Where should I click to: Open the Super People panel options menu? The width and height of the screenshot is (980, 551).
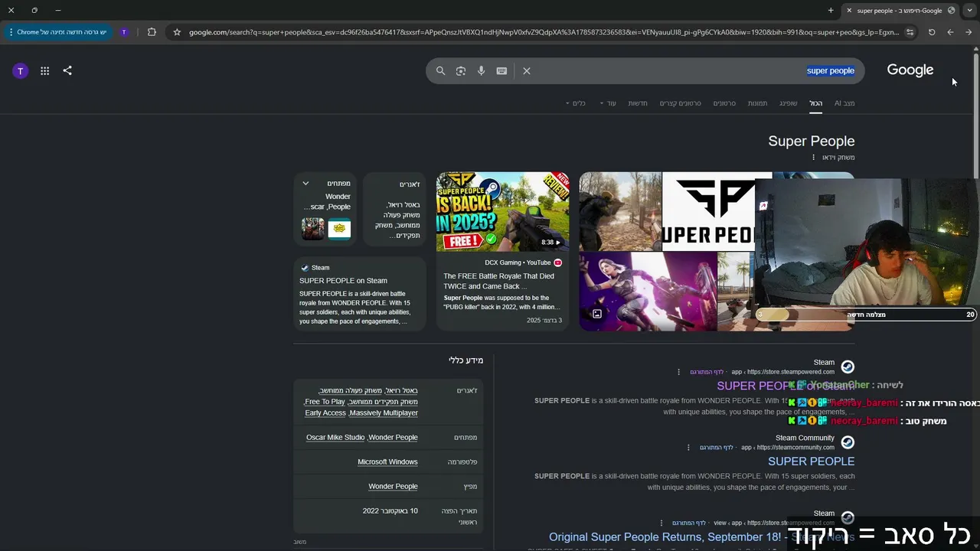[x=813, y=158]
